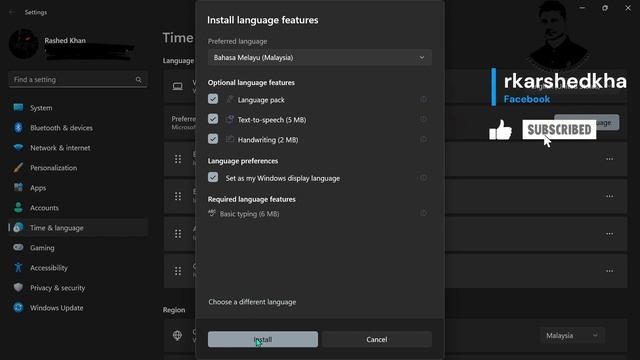Click the first language drag handle

click(x=178, y=159)
